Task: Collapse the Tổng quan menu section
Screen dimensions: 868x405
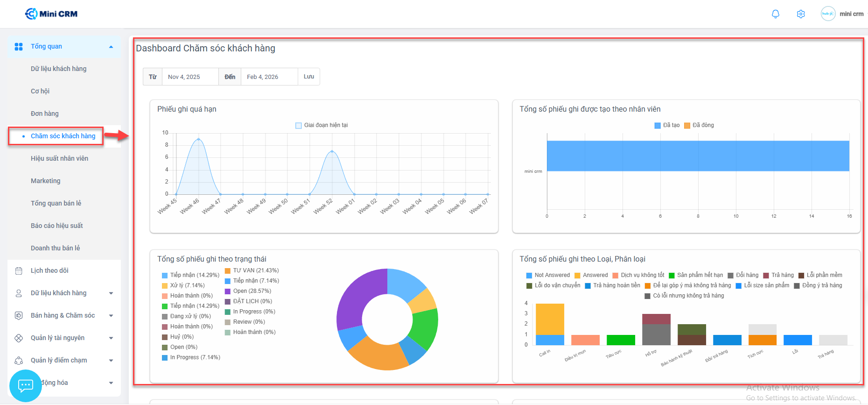Action: point(111,47)
